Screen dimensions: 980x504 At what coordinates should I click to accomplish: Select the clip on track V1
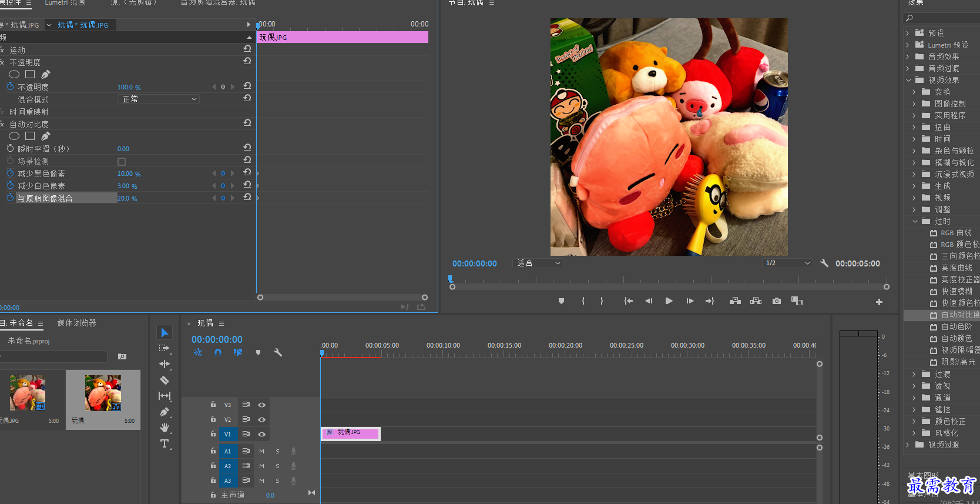[x=351, y=433]
